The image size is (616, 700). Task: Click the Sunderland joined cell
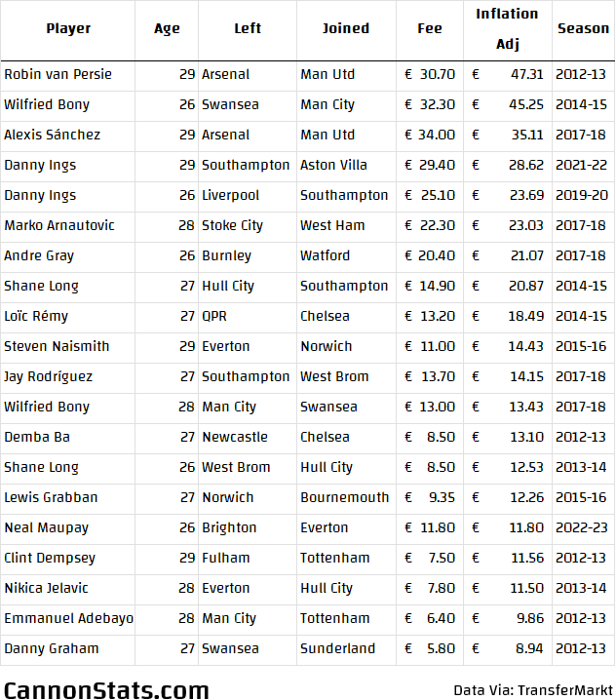coord(346,648)
